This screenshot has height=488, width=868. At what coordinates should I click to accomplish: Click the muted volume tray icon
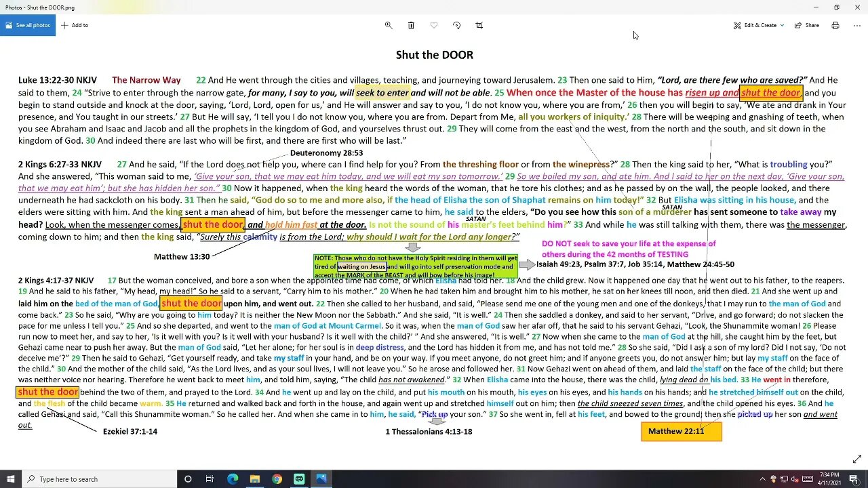795,479
